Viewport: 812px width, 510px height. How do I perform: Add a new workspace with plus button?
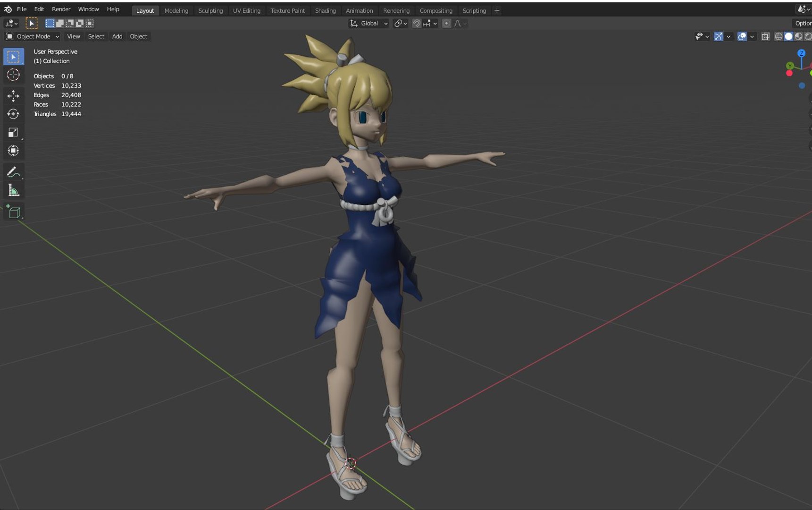click(x=497, y=10)
